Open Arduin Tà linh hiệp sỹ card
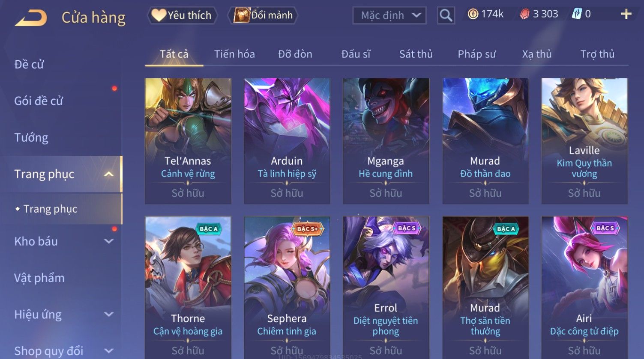This screenshot has height=359, width=644. click(x=287, y=141)
